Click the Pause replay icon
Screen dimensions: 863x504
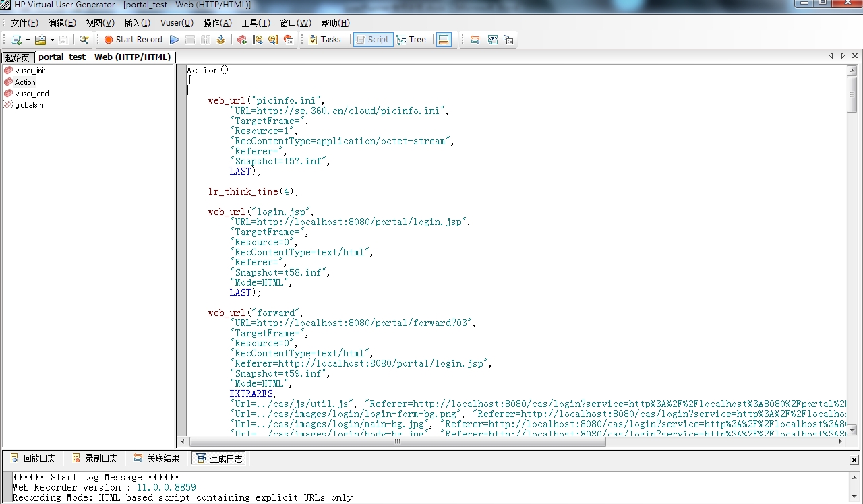[x=206, y=40]
